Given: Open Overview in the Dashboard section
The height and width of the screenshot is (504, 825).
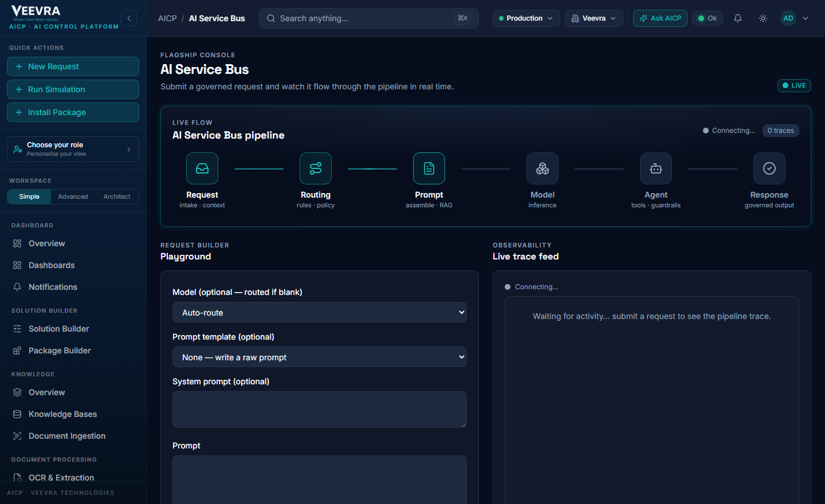Looking at the screenshot, I should 73,243.
